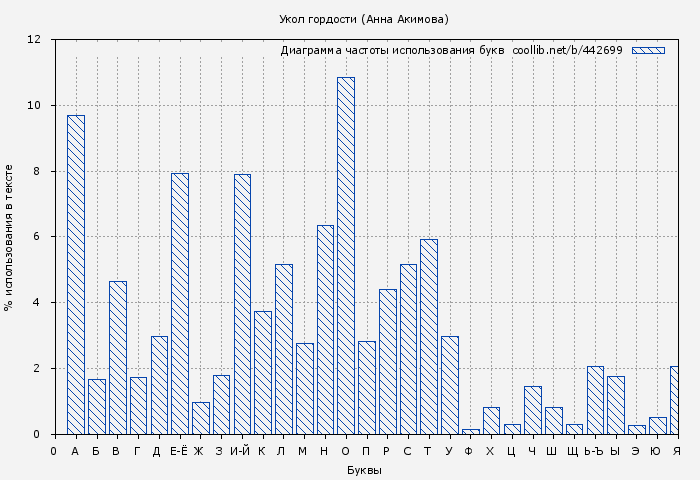The height and width of the screenshot is (480, 700).
Task: Click the chart title Укол гордости
Action: click(364, 19)
